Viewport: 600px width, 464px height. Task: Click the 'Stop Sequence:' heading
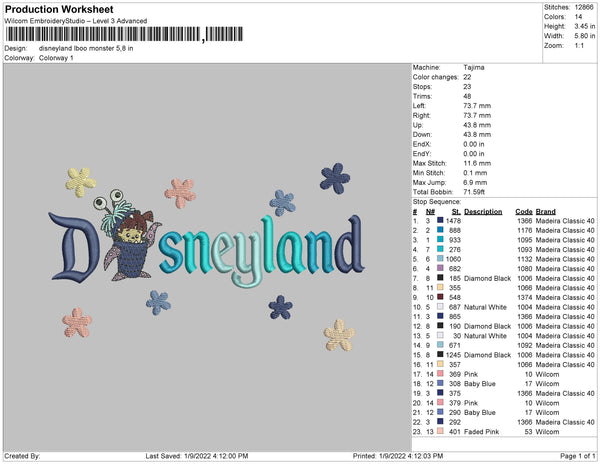(x=437, y=202)
